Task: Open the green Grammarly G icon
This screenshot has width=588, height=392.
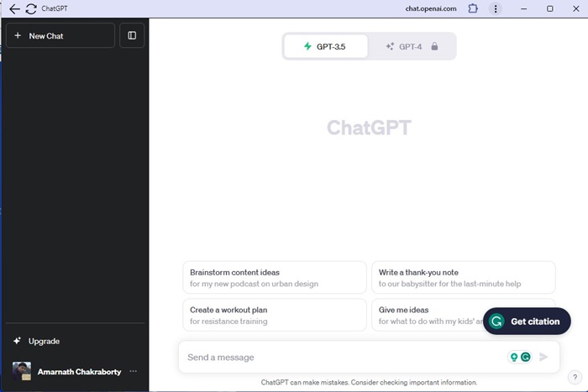Action: click(x=526, y=357)
